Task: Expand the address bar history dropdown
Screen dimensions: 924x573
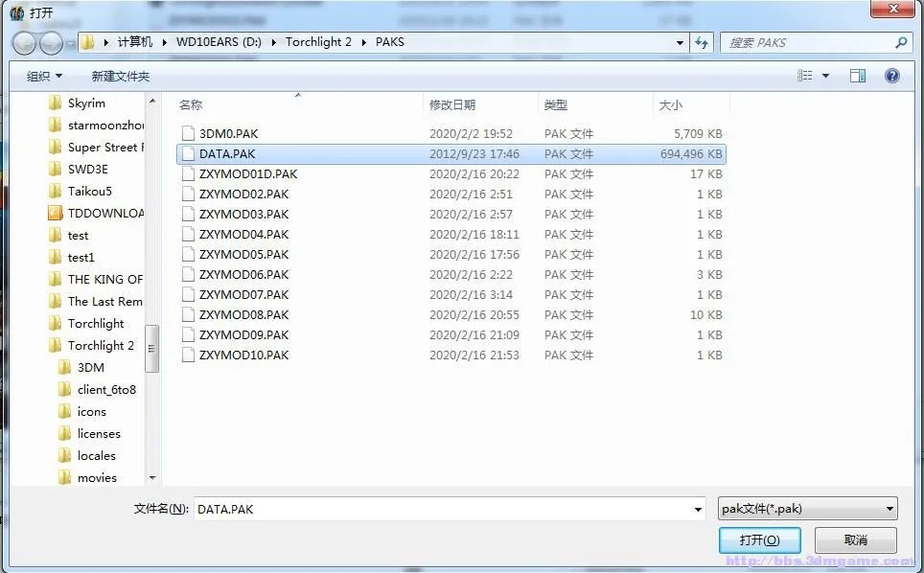Action: [x=680, y=43]
